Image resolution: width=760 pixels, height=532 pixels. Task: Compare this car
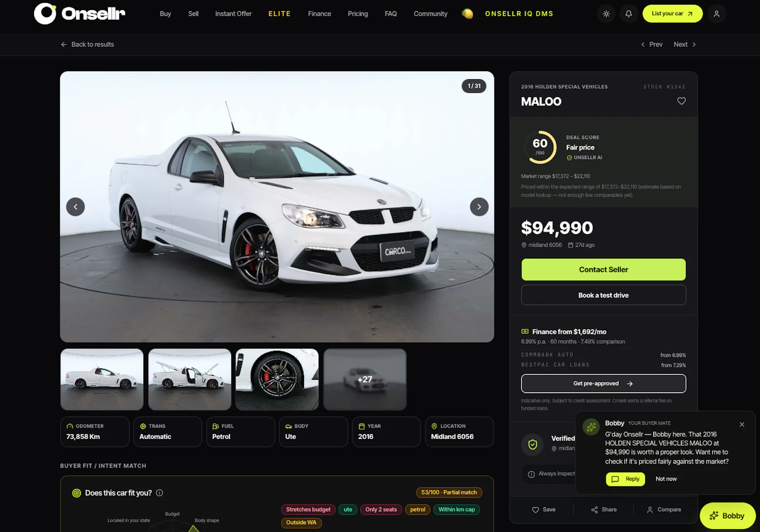pos(664,510)
